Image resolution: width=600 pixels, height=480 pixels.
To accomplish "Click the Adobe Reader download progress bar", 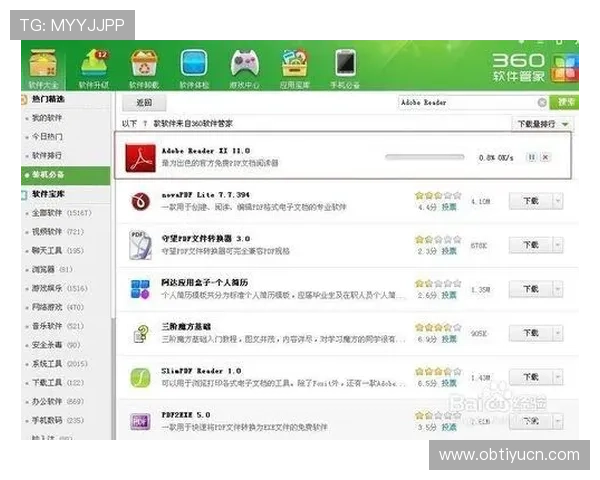I will (x=425, y=157).
